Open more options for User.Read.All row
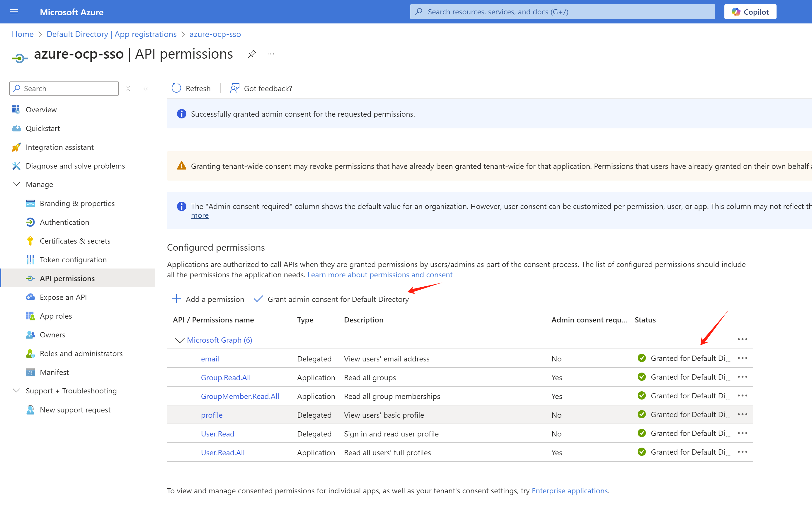 tap(742, 452)
